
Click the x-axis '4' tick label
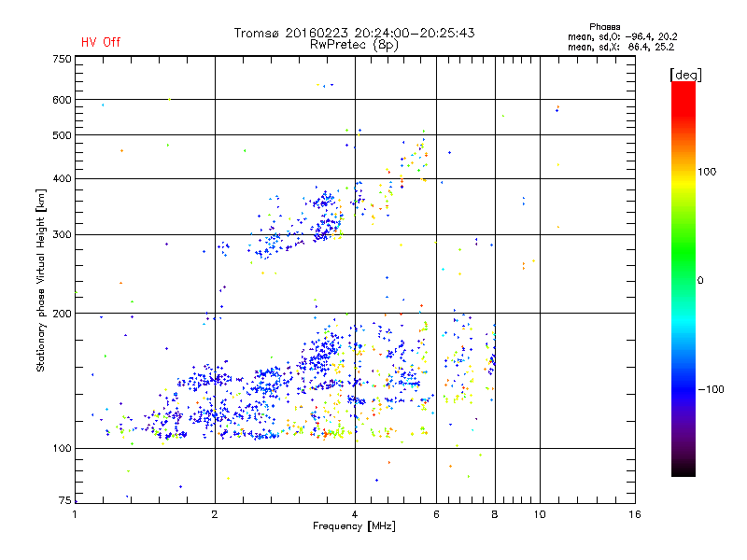pyautogui.click(x=355, y=514)
